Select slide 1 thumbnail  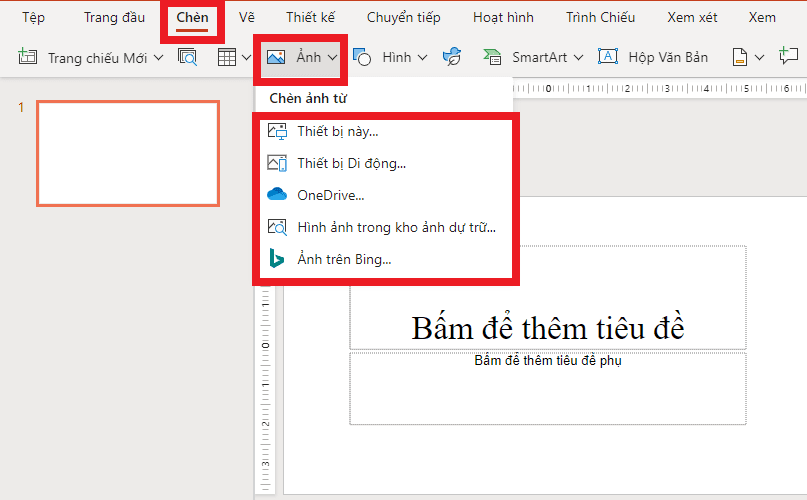point(128,153)
